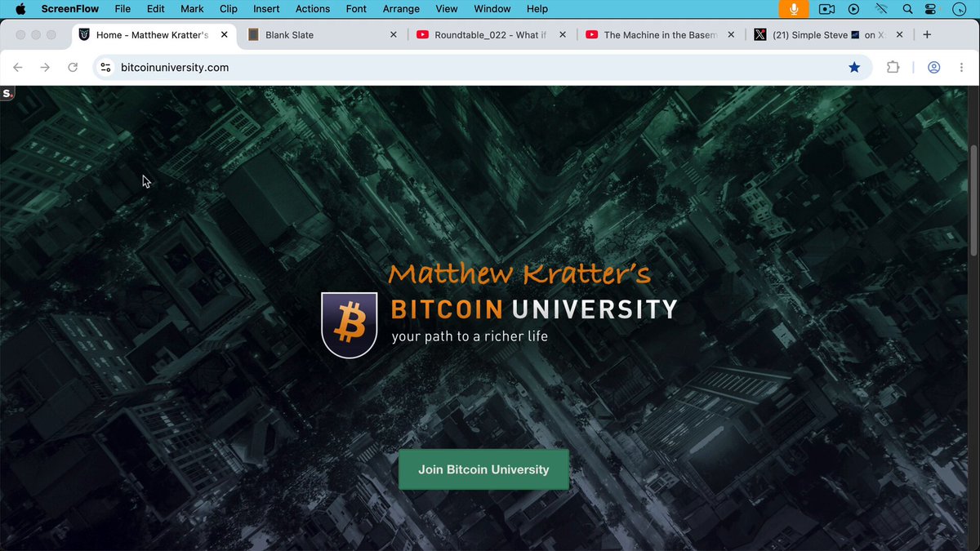This screenshot has height=551, width=980.
Task: Click the orange microphone menu bar icon
Action: [x=793, y=9]
